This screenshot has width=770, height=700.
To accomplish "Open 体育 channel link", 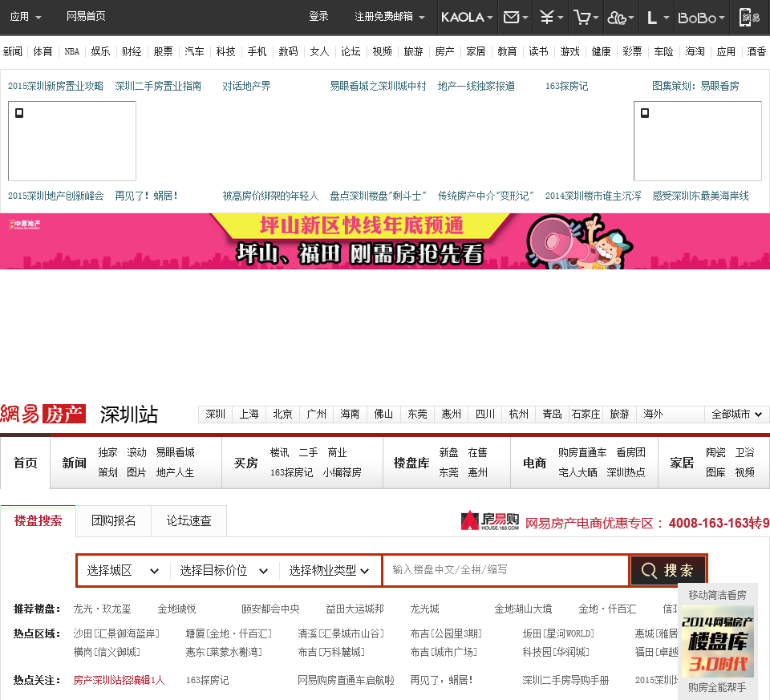I will tap(43, 51).
